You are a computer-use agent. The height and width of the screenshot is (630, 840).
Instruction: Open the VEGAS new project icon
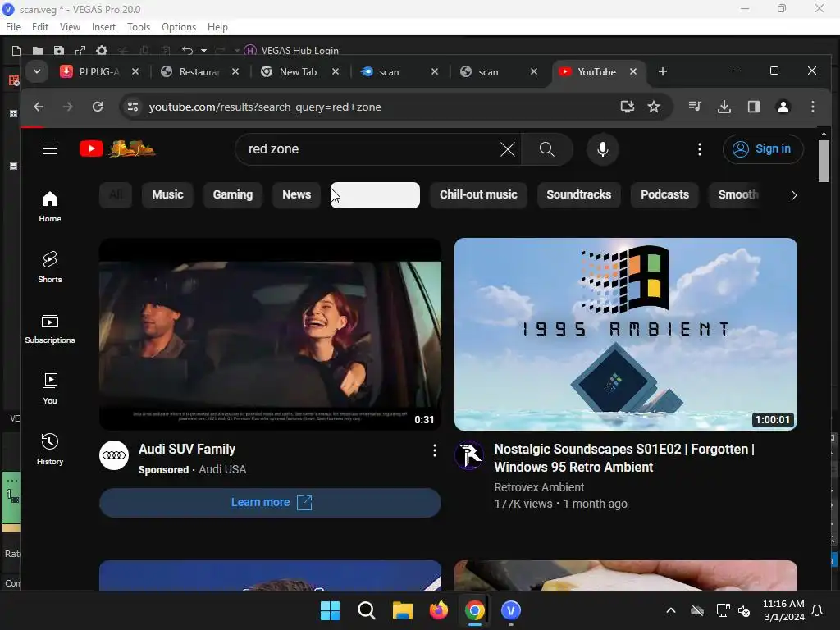click(x=16, y=50)
